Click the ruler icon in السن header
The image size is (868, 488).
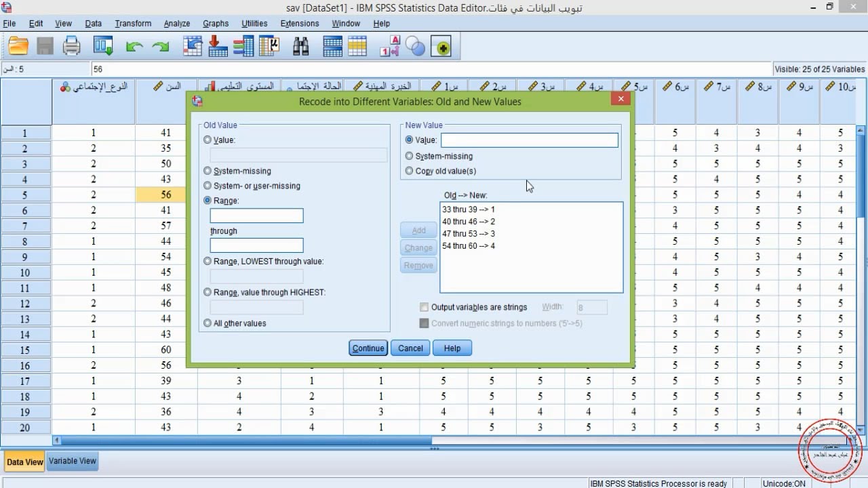(158, 86)
